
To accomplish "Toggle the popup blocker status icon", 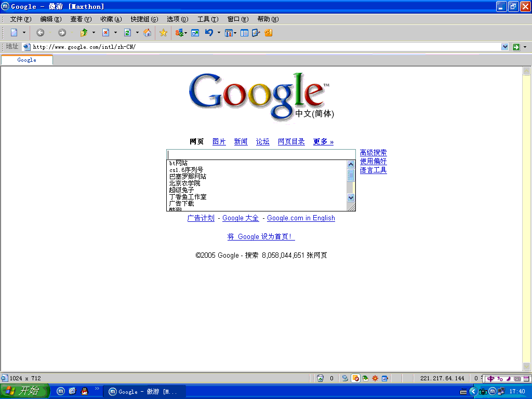I will [x=355, y=378].
